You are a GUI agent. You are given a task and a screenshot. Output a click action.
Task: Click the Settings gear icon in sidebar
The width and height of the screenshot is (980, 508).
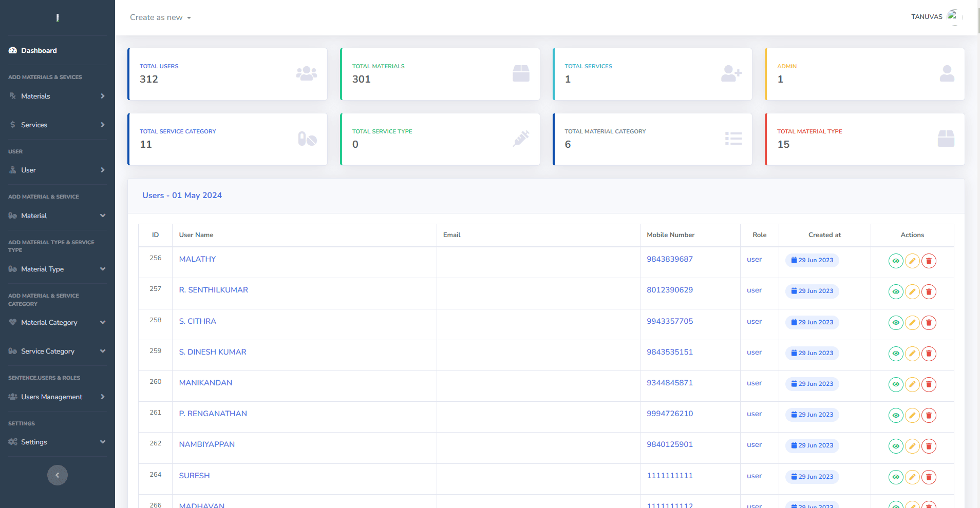12,442
